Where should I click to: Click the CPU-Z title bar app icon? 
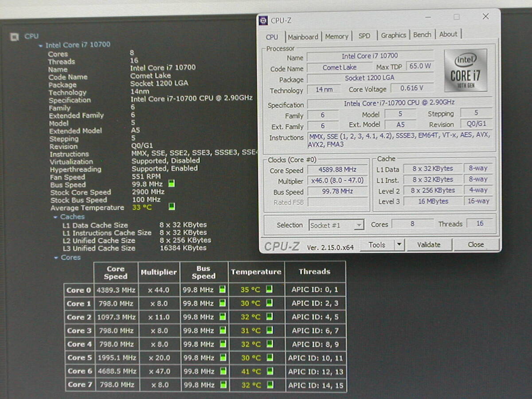(x=264, y=20)
